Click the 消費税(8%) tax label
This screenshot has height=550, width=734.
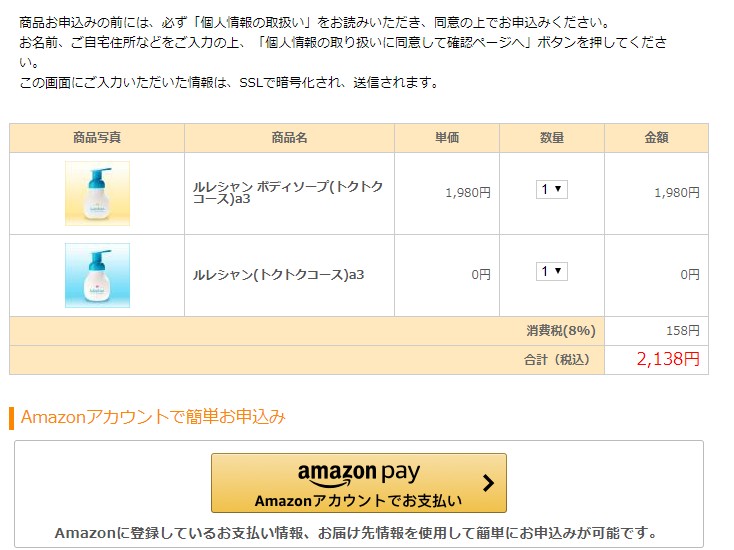[561, 331]
